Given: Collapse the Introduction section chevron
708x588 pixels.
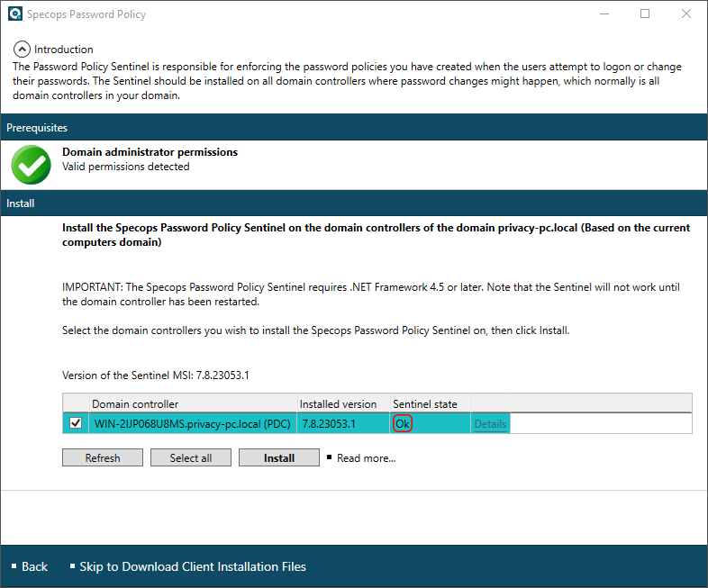Looking at the screenshot, I should point(22,50).
